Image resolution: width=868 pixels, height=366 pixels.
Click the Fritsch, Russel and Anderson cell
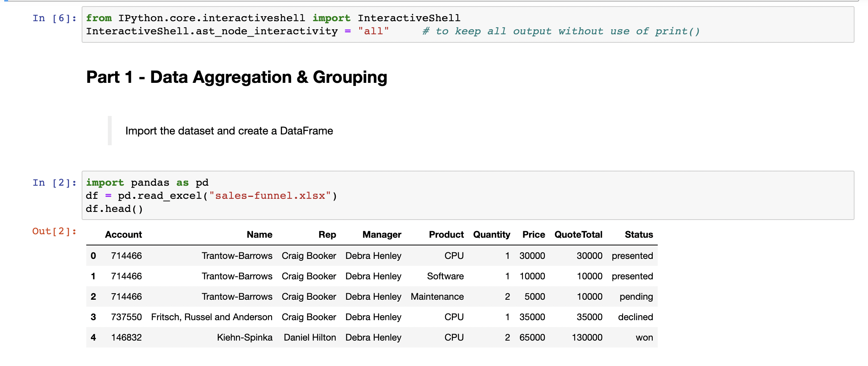tap(211, 317)
